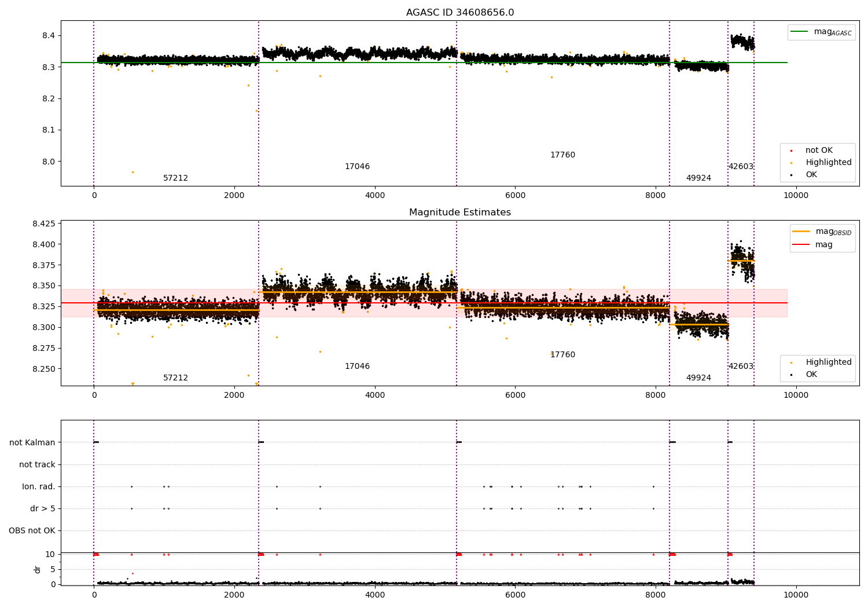Click y-axis tick 10 in the dr subplot

pos(50,554)
